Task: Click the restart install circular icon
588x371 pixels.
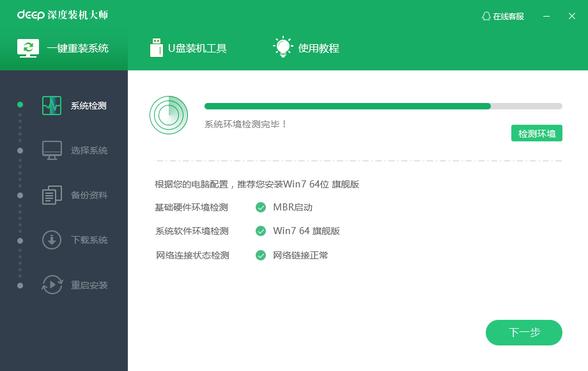Action: [52, 285]
